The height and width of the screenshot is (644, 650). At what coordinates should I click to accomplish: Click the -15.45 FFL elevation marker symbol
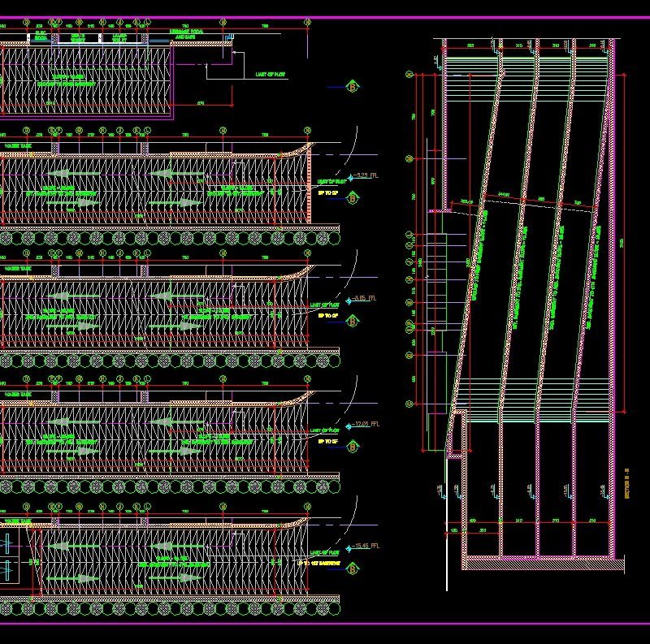349,548
